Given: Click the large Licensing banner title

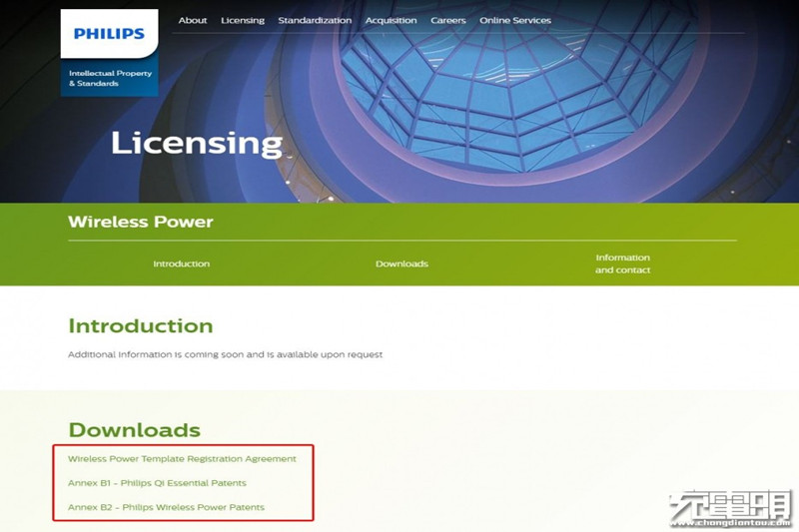Looking at the screenshot, I should 197,143.
